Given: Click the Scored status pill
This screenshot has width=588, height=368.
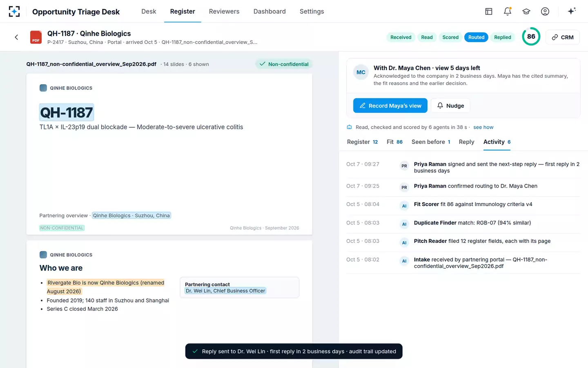Looking at the screenshot, I should 450,37.
